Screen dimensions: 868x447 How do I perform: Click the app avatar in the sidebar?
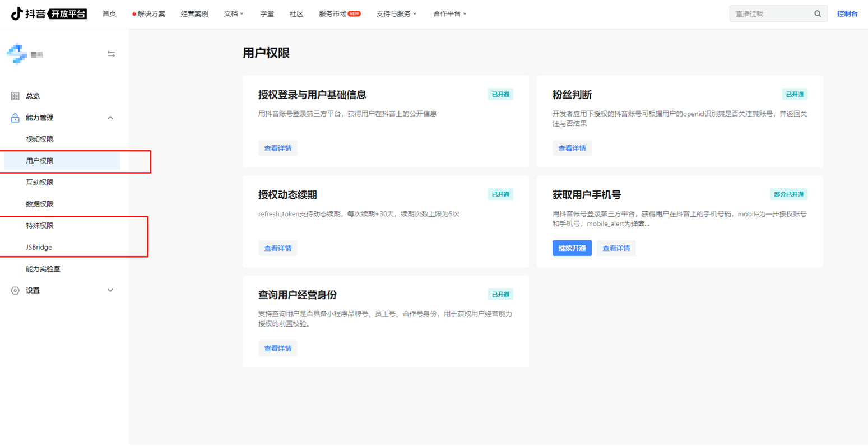pyautogui.click(x=17, y=54)
